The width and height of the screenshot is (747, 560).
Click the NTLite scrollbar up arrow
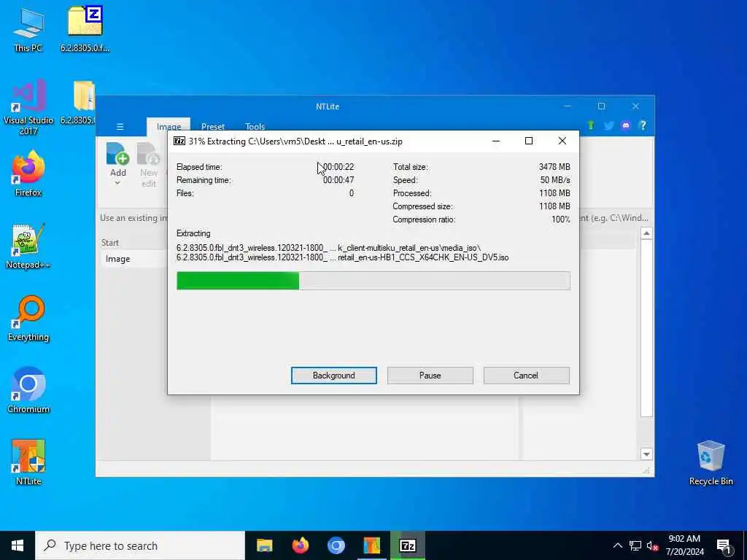[646, 233]
